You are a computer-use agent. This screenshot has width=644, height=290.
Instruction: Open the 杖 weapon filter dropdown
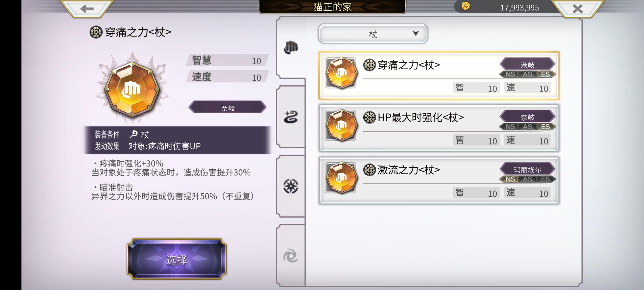point(373,34)
